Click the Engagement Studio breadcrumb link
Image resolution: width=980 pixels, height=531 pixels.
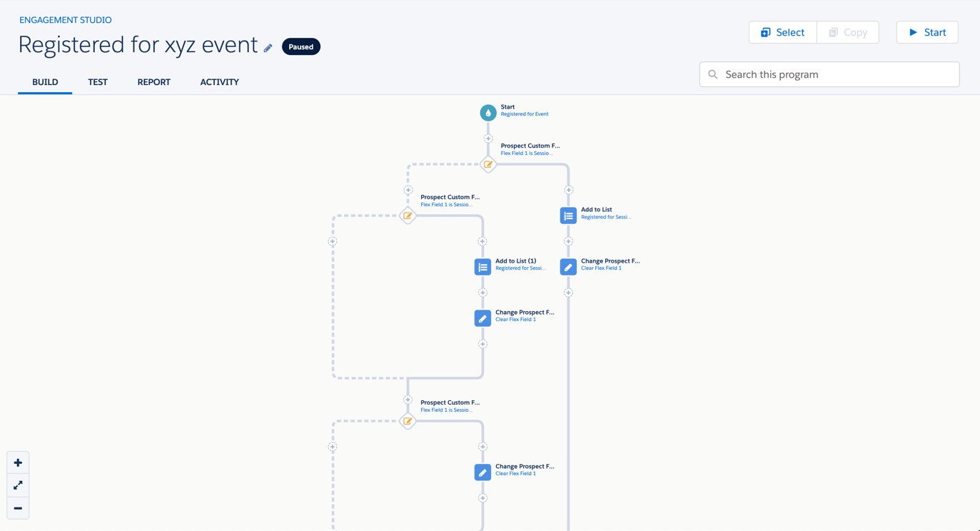point(65,20)
